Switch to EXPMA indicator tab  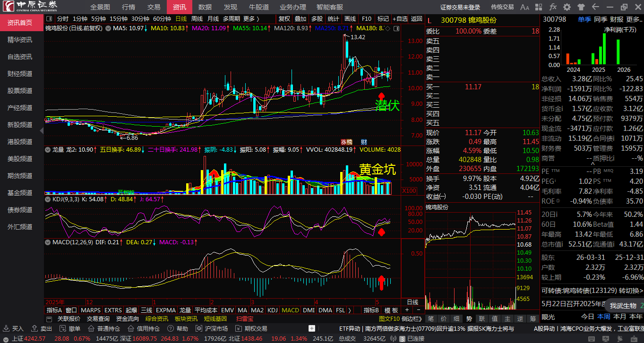[165, 310]
